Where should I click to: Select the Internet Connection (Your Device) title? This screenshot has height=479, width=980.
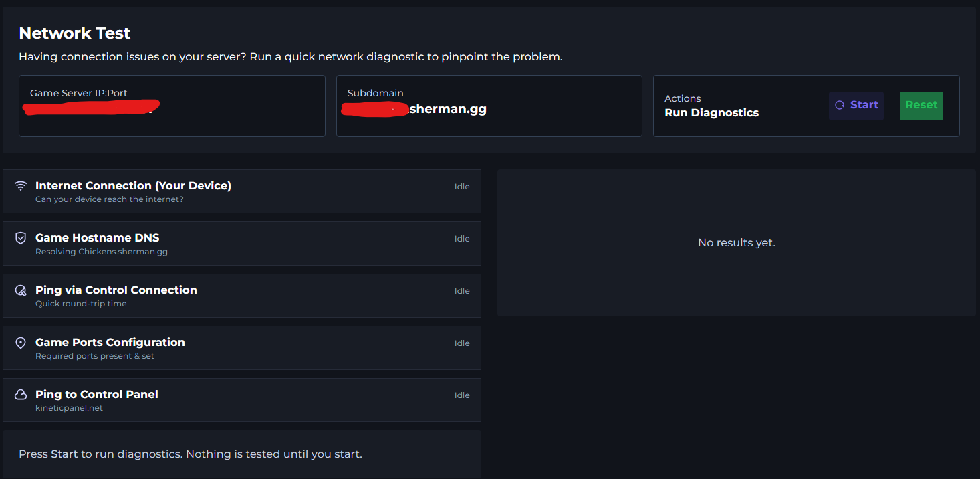pos(133,185)
